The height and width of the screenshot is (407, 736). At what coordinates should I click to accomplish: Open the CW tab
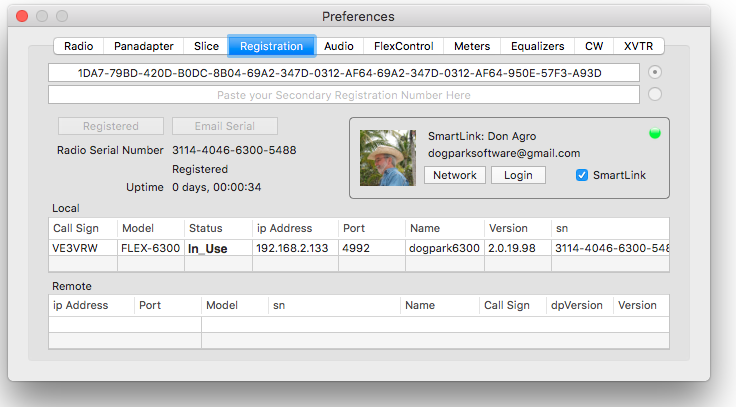point(594,46)
